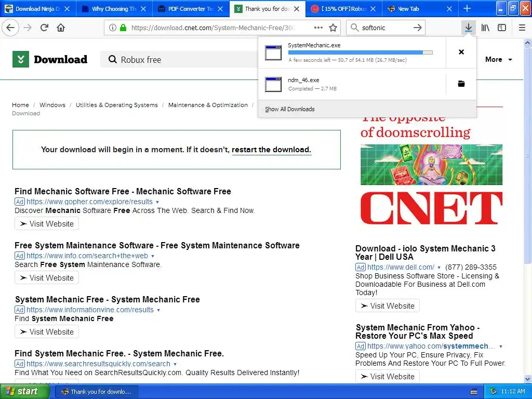Image resolution: width=532 pixels, height=399 pixels.
Task: Switch to the Why Choosing tab
Action: tap(114, 9)
